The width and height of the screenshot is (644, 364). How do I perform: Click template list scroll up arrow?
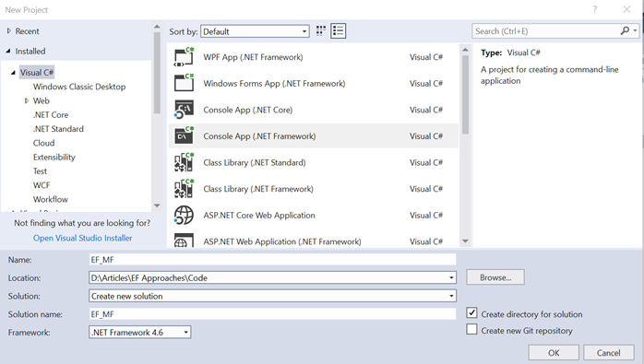[x=465, y=50]
